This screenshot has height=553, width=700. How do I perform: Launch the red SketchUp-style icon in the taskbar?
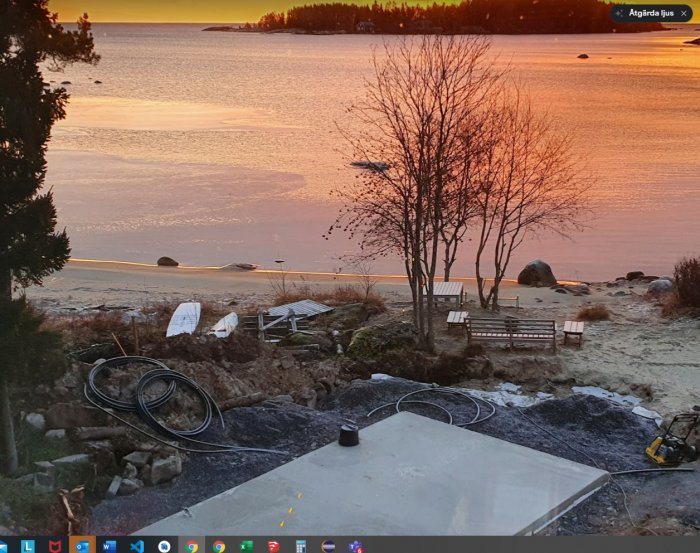click(274, 546)
